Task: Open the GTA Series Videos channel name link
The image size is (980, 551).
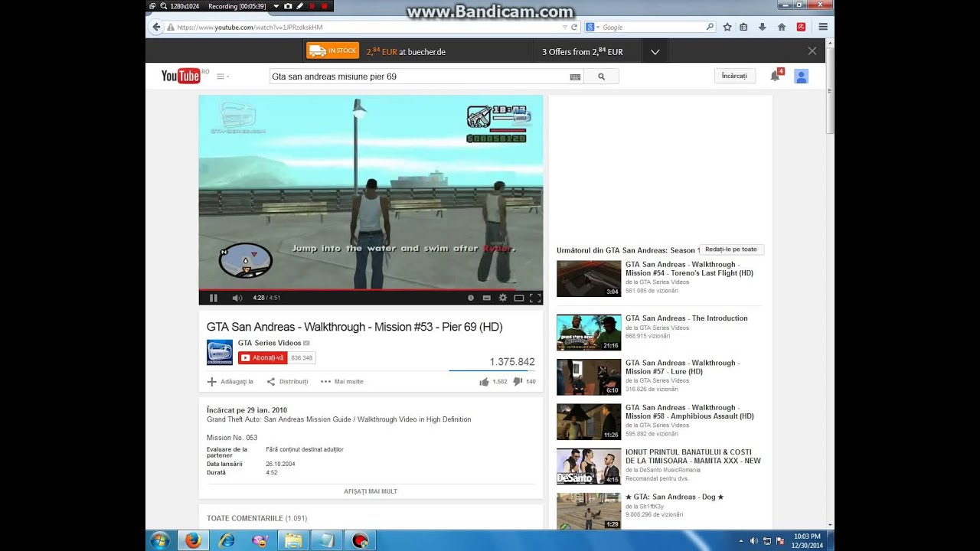Action: 269,343
